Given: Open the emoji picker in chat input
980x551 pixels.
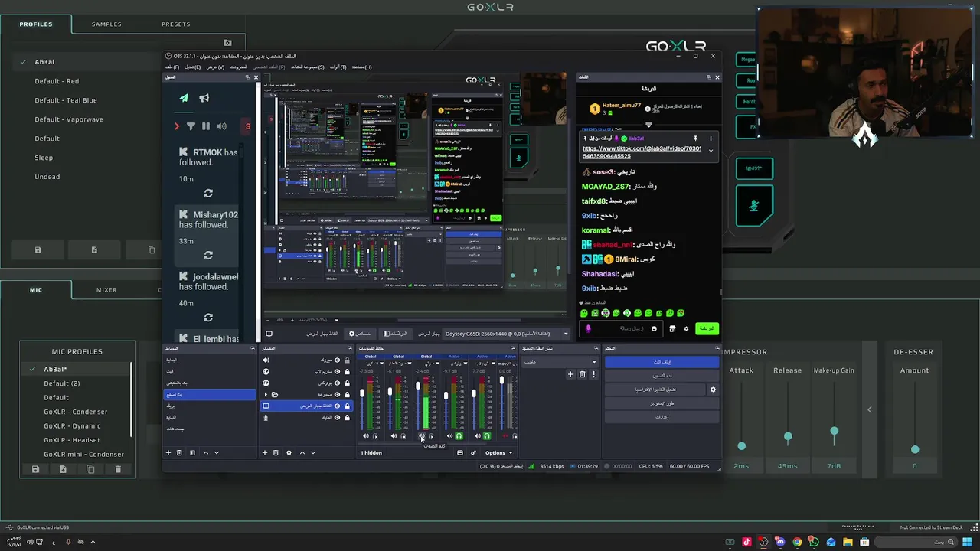Looking at the screenshot, I should [654, 328].
